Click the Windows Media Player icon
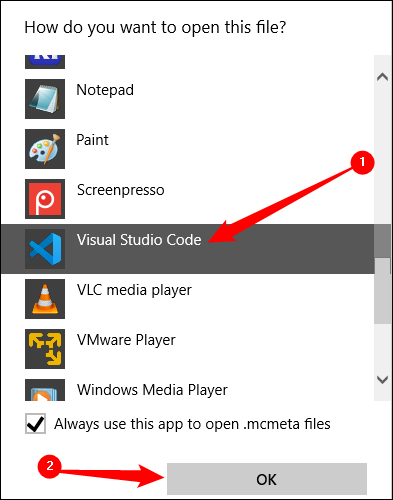This screenshot has height=500, width=393. pyautogui.click(x=45, y=390)
